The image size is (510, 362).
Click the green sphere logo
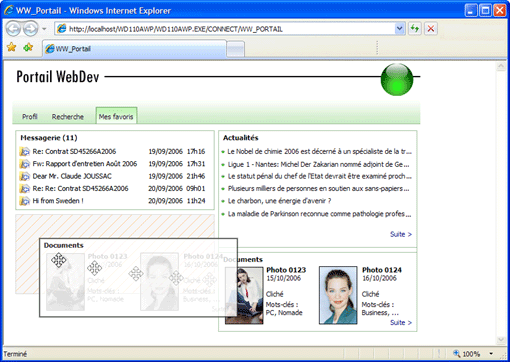pos(397,79)
